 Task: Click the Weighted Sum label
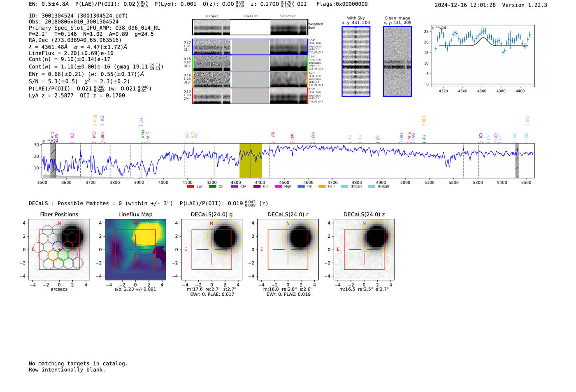[x=316, y=26]
